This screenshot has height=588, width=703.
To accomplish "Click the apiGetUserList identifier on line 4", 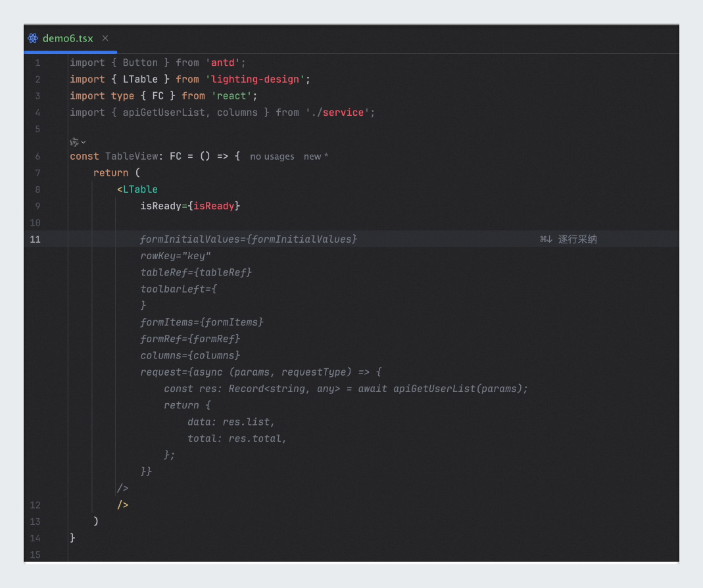I will 164,112.
